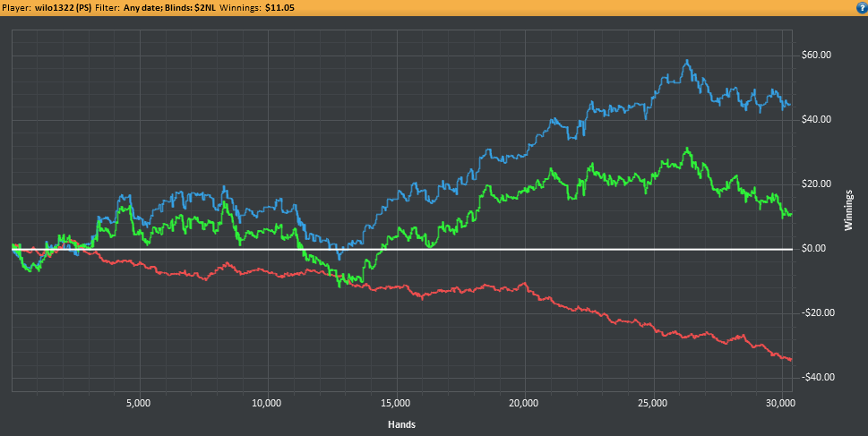
Task: Select the 20,000 hands axis label
Action: (x=524, y=404)
